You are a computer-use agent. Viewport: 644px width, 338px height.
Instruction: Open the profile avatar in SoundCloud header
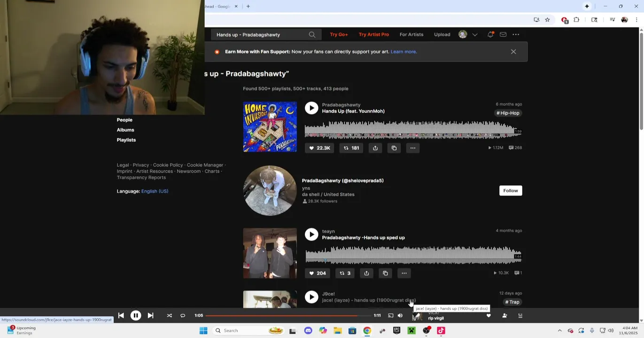point(463,34)
